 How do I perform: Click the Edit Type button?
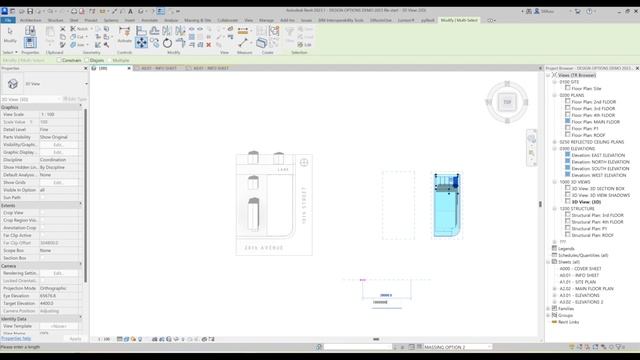75,99
